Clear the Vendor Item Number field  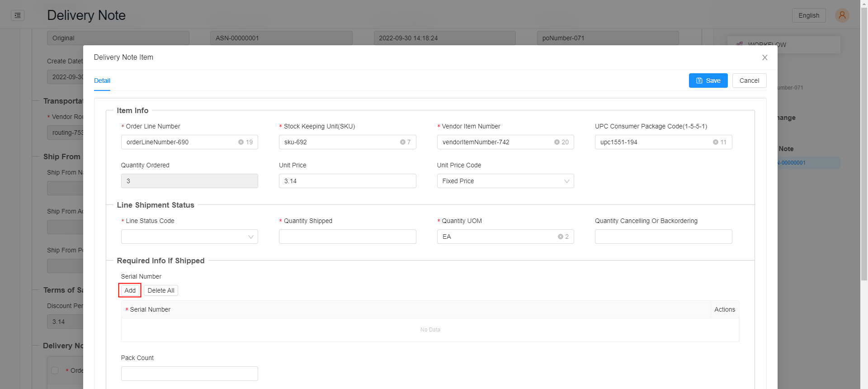(x=557, y=142)
